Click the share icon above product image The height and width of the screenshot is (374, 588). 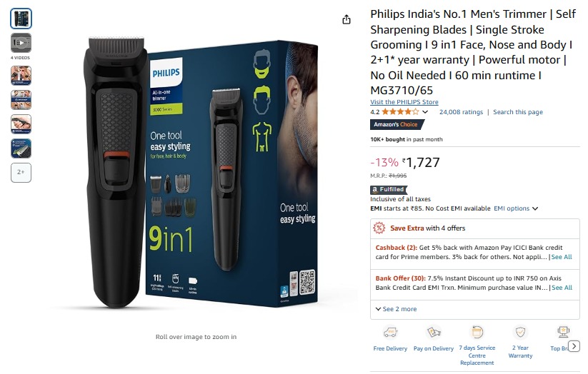(x=346, y=19)
